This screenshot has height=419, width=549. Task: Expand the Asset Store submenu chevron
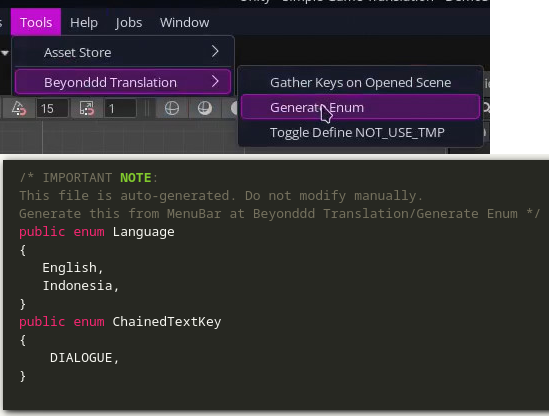pos(215,52)
